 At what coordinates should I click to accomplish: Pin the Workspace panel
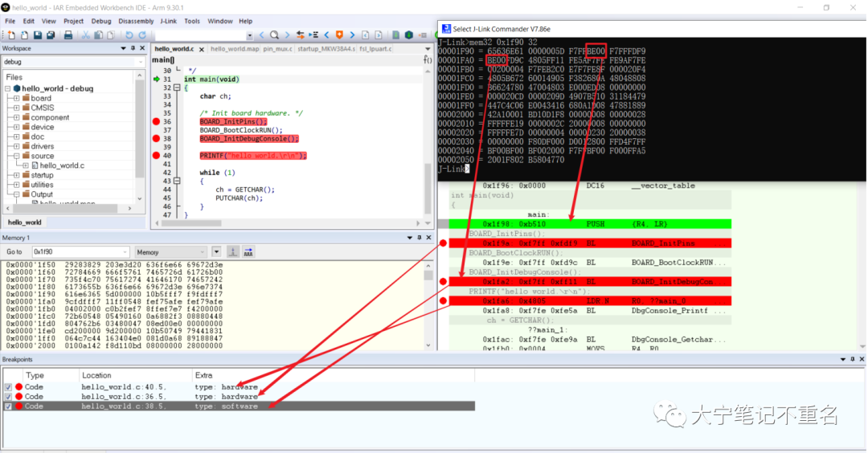[x=133, y=49]
